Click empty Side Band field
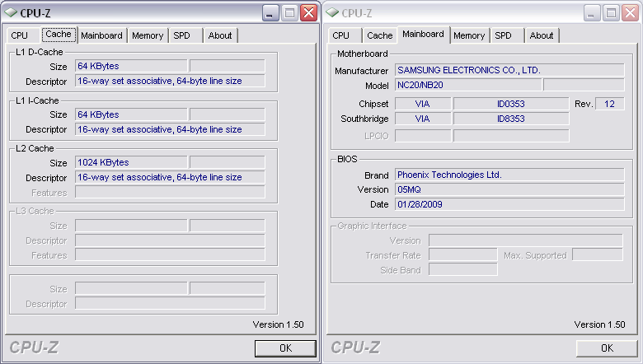 tap(463, 270)
